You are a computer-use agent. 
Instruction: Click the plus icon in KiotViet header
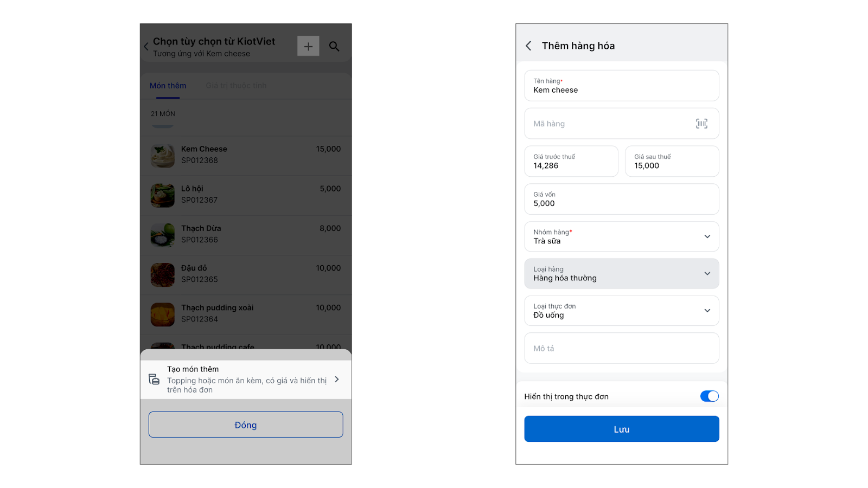coord(308,47)
